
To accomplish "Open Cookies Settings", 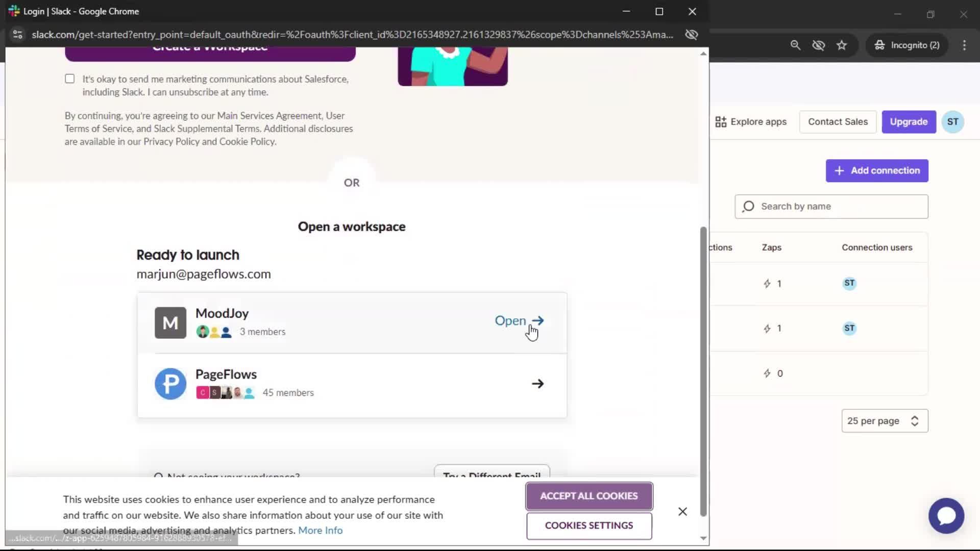I will pyautogui.click(x=589, y=525).
